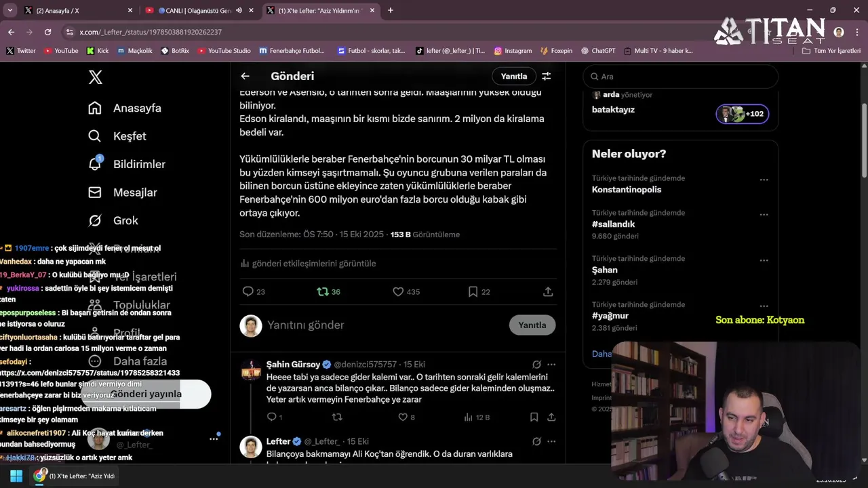Open the Konstantinopolis trending topic
This screenshot has height=488, width=868.
pos(627,190)
